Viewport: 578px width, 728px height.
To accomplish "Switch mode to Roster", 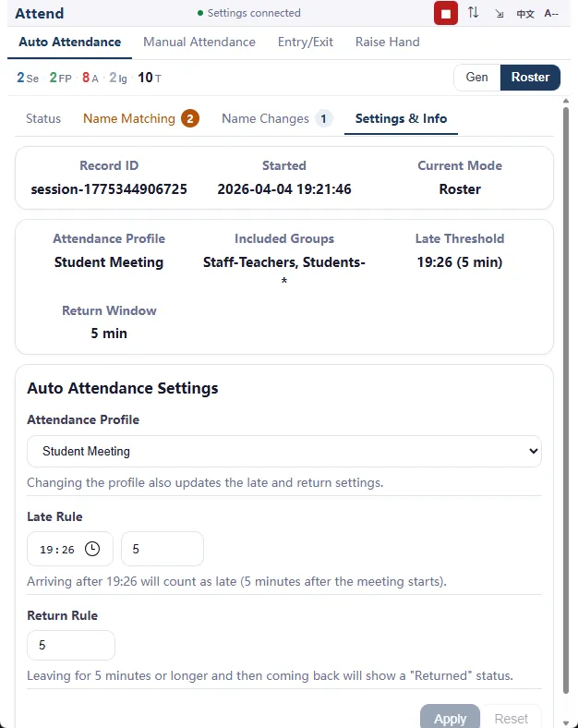I will [x=530, y=77].
